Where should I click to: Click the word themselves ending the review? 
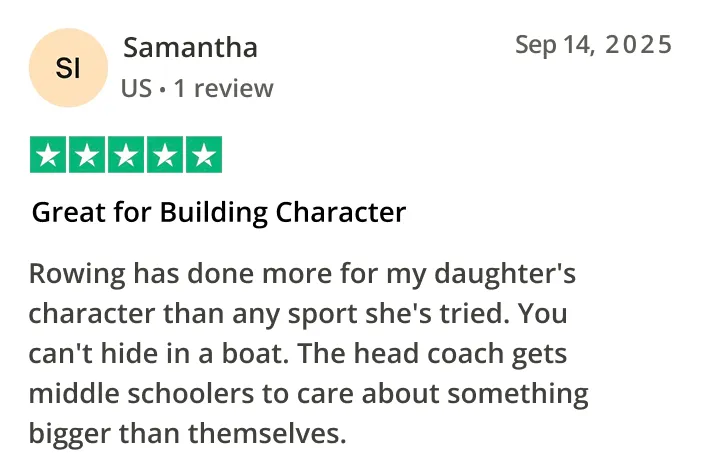click(x=267, y=433)
